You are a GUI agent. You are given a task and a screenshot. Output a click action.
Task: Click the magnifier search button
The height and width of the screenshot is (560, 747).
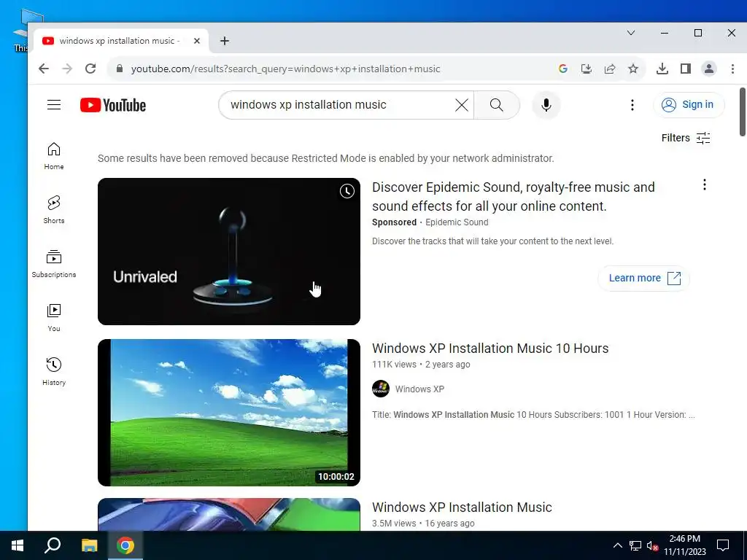[496, 105]
